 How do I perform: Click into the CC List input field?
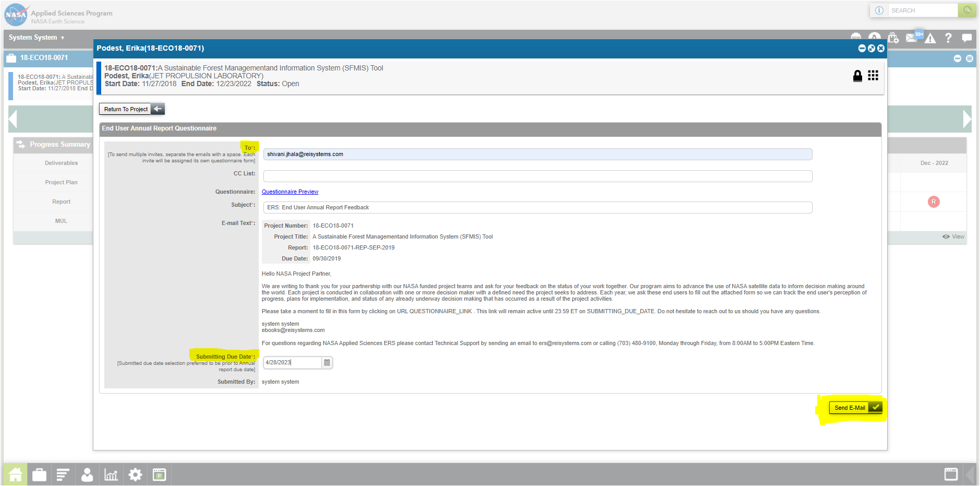click(537, 176)
